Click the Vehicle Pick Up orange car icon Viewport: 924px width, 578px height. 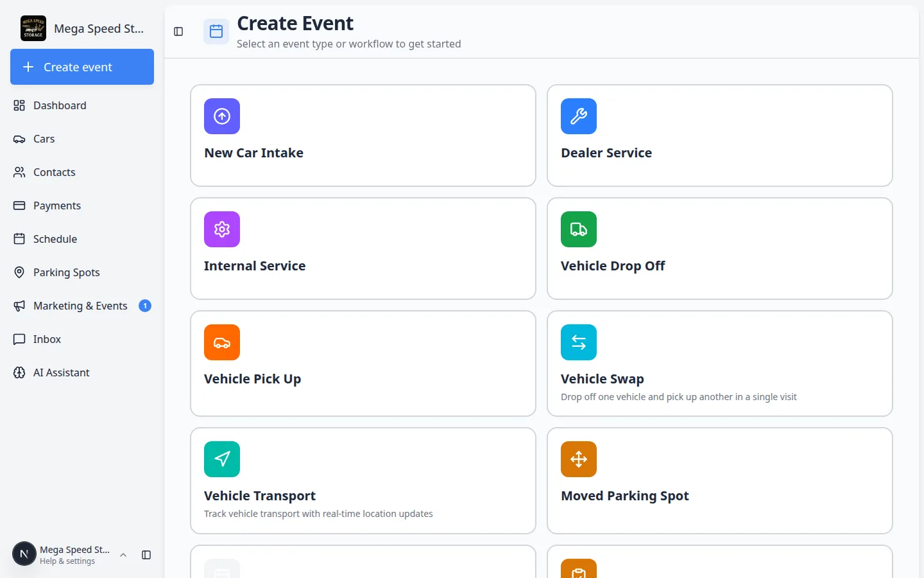222,342
